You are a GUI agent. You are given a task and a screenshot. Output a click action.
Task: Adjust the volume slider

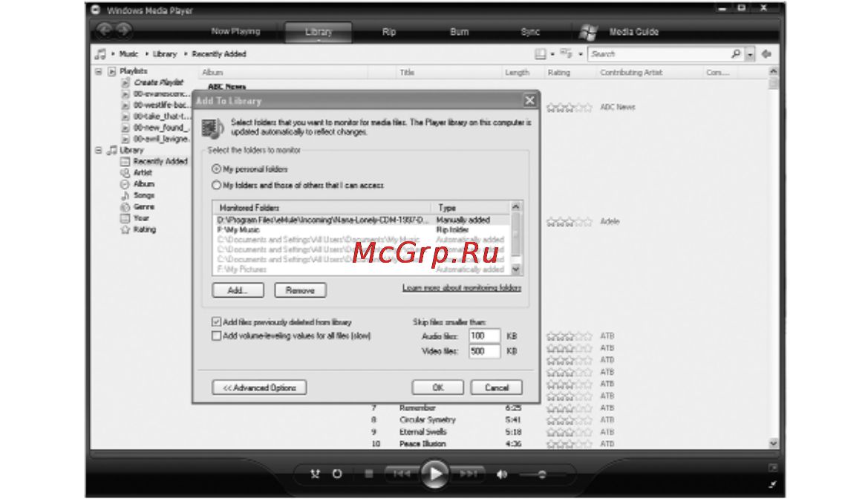542,474
